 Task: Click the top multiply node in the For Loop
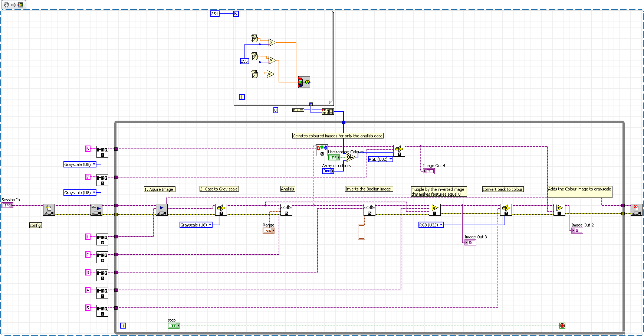[x=272, y=43]
